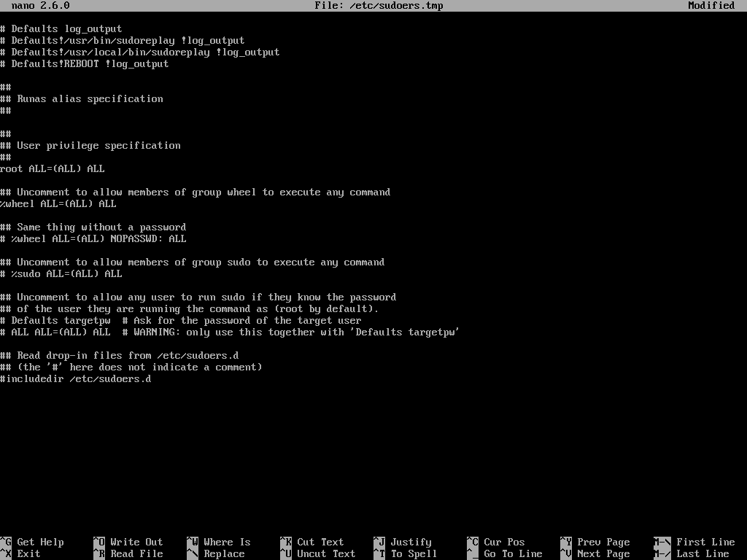Click the root ALL=(ALL) ALL line
This screenshot has width=747, height=560.
point(53,168)
